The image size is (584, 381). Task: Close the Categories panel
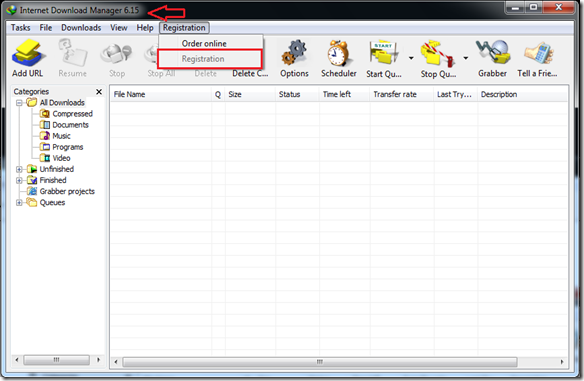(x=99, y=92)
